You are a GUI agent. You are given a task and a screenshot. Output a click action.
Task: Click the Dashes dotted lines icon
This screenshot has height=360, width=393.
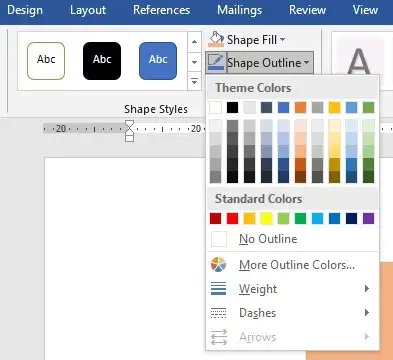219,313
